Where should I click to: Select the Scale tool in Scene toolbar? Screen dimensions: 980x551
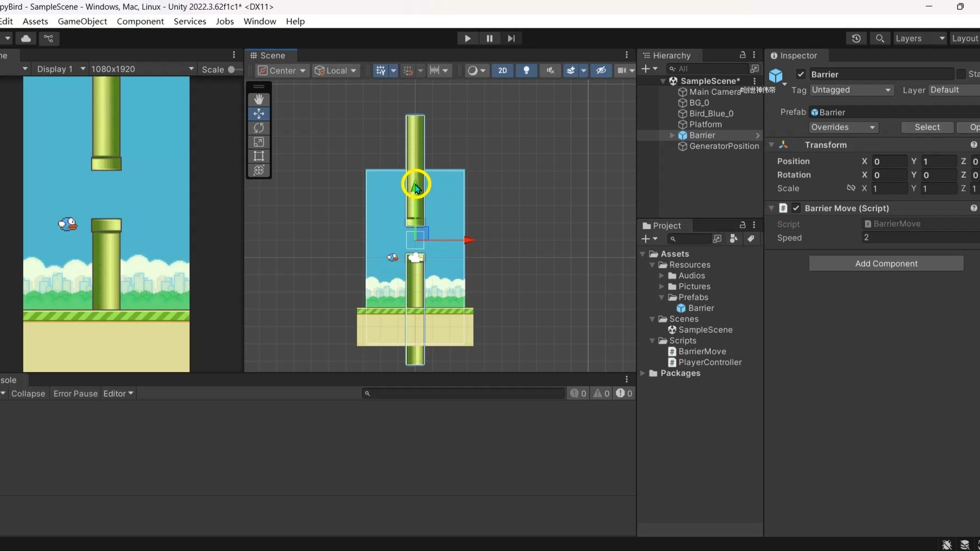pyautogui.click(x=259, y=142)
